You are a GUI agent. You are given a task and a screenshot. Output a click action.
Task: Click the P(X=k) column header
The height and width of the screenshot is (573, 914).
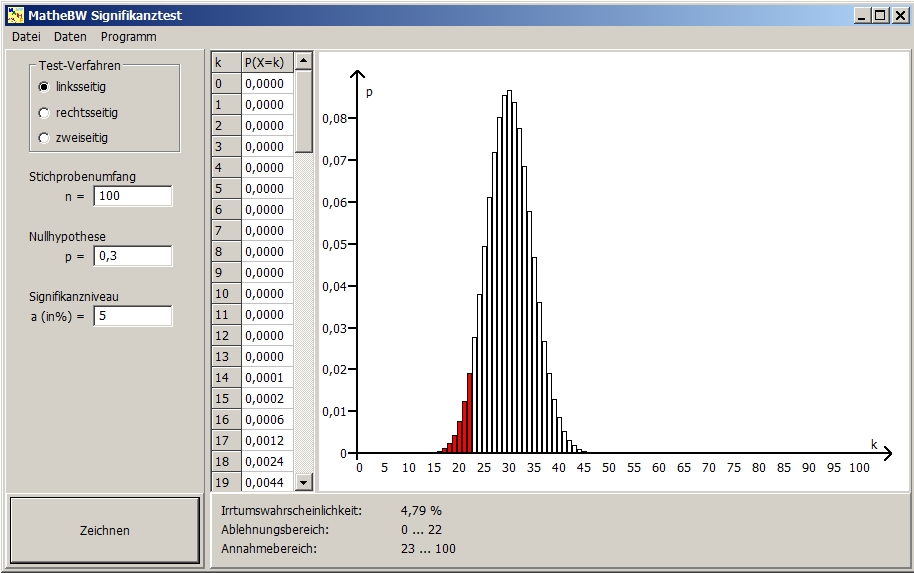click(268, 62)
